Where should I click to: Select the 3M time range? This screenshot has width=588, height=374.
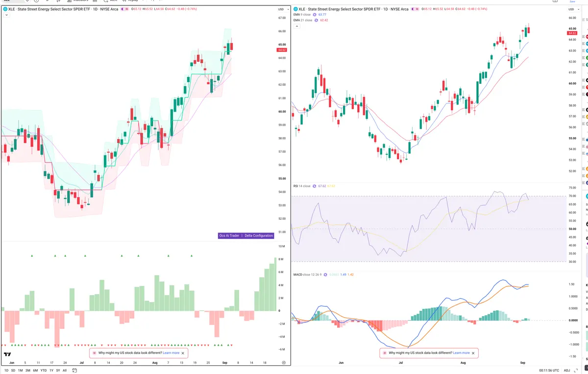[28, 370]
